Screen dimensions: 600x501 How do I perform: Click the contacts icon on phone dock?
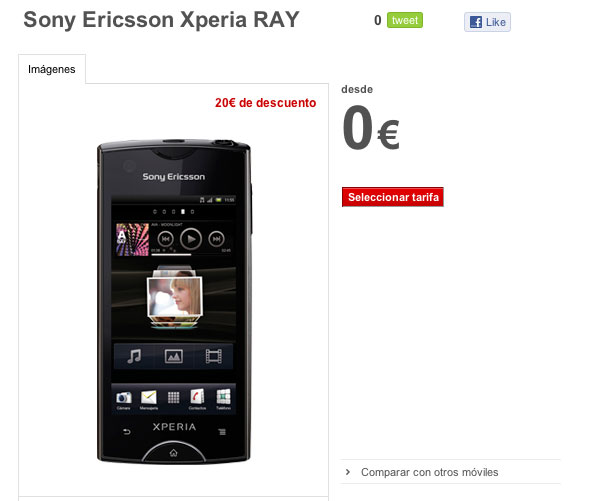[197, 397]
